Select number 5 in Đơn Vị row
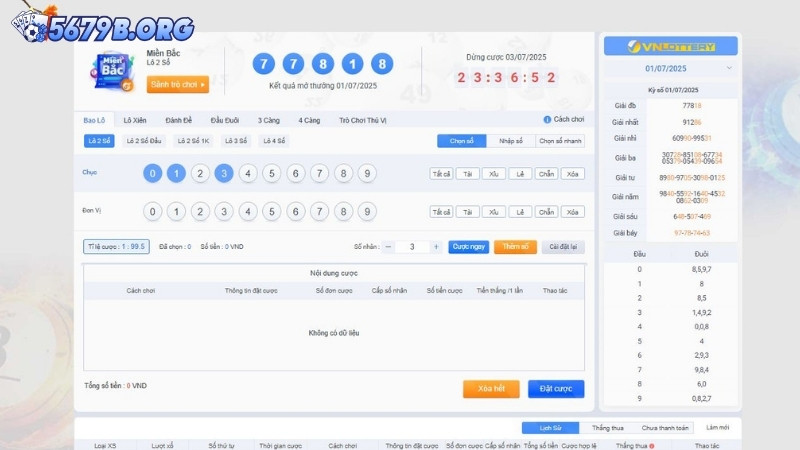The image size is (800, 450). (272, 211)
